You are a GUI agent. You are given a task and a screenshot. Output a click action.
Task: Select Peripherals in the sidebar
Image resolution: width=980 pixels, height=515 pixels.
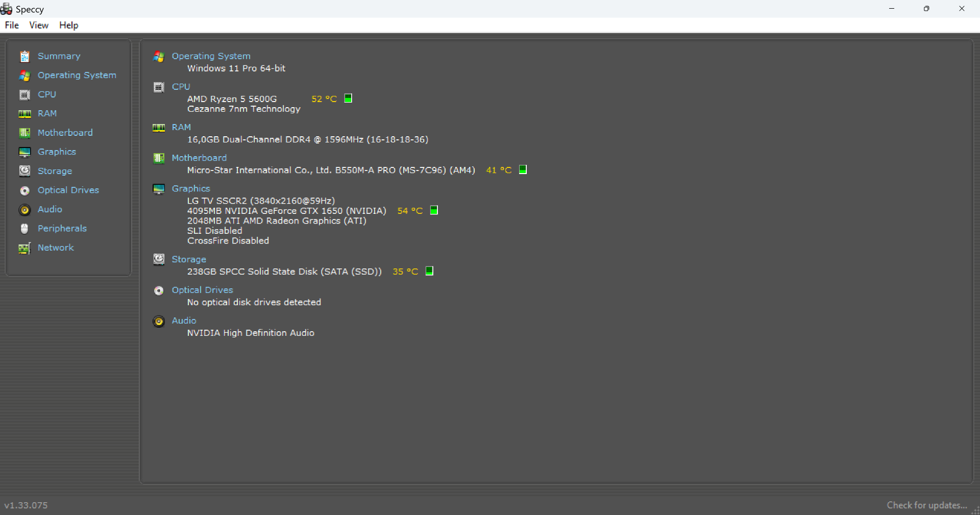pos(62,228)
